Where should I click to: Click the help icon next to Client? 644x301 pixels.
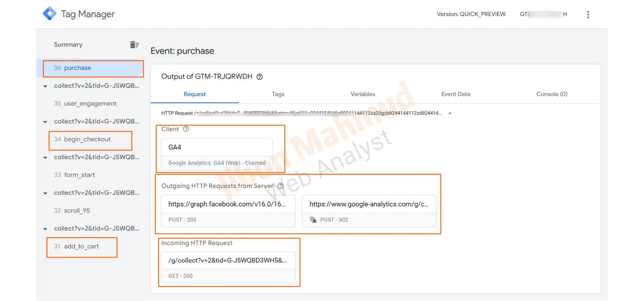click(x=186, y=129)
